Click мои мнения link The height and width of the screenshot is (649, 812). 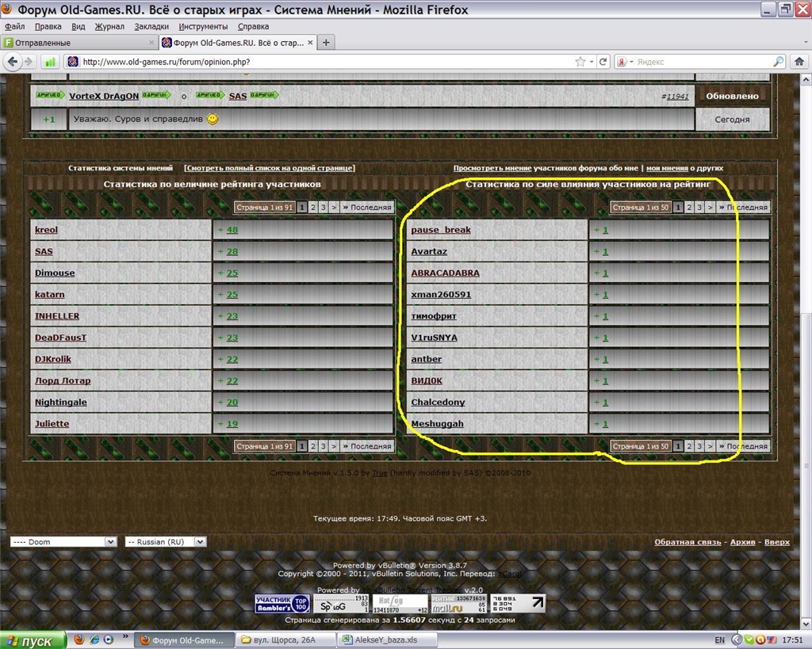click(x=667, y=168)
